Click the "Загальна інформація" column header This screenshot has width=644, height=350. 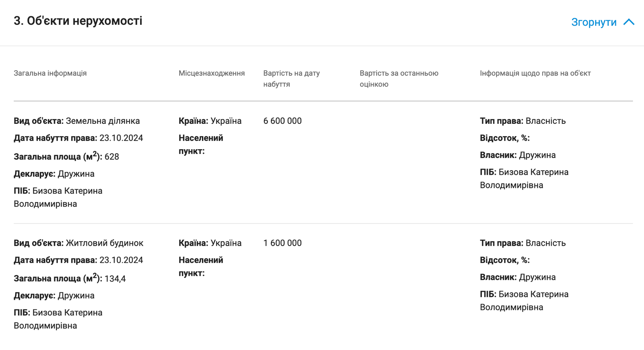[x=50, y=73]
